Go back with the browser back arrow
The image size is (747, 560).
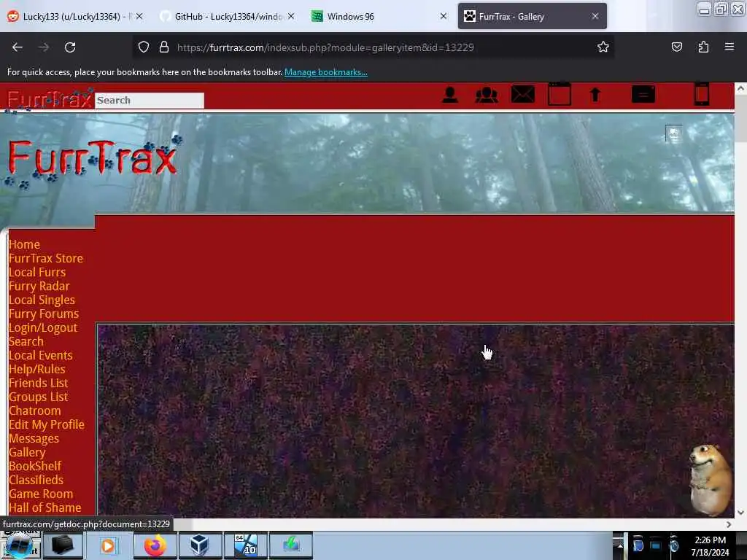point(18,47)
